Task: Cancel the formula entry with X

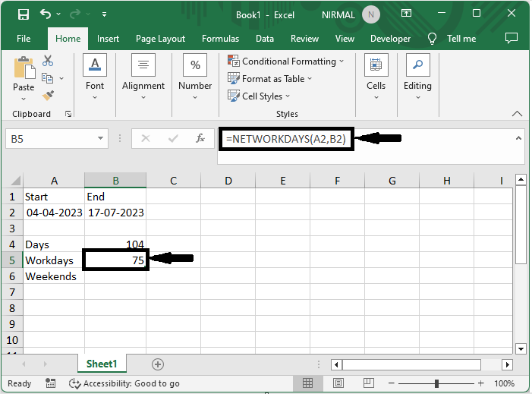Action: tap(146, 138)
